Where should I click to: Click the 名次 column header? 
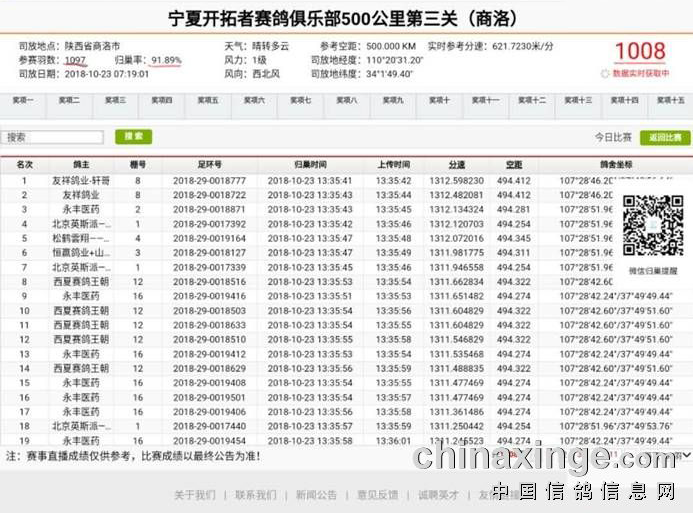[x=25, y=164]
